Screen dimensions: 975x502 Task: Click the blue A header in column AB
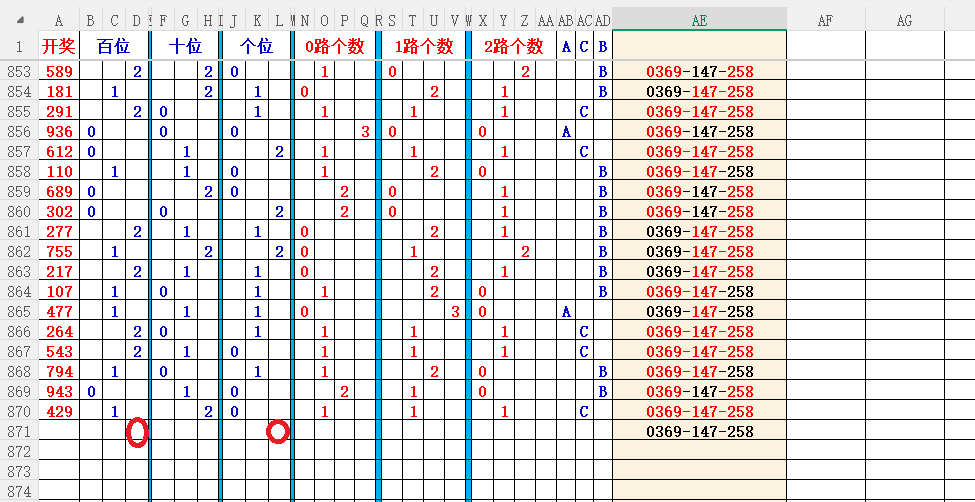(566, 45)
